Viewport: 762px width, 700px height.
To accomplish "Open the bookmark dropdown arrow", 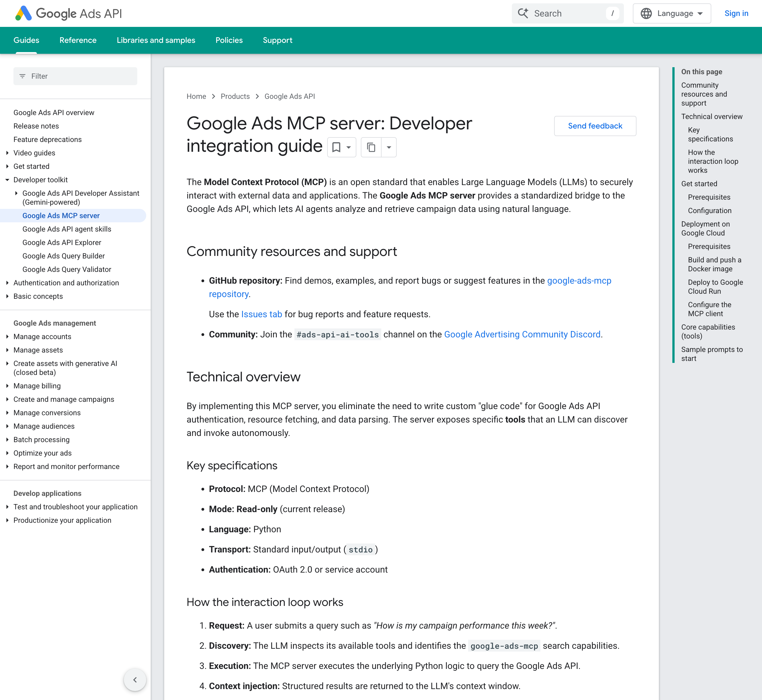I will coord(349,147).
